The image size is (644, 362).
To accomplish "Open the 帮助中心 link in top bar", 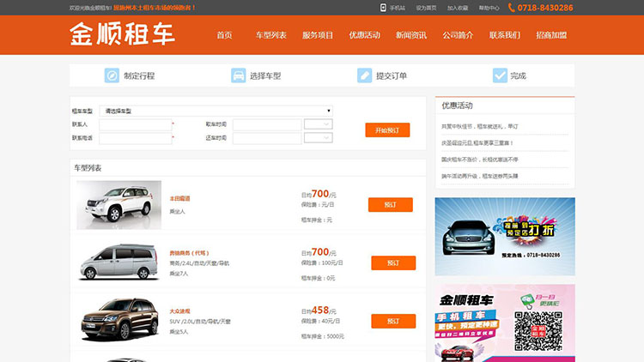I will 489,8.
